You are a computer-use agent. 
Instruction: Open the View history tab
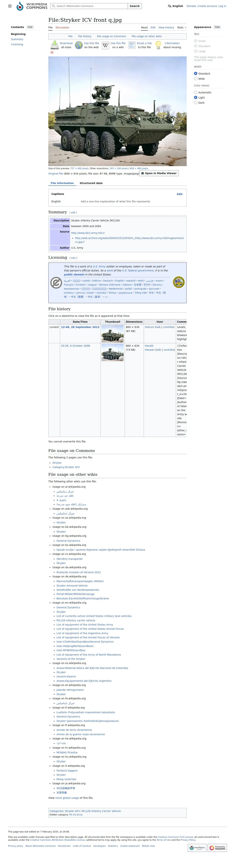[166, 28]
